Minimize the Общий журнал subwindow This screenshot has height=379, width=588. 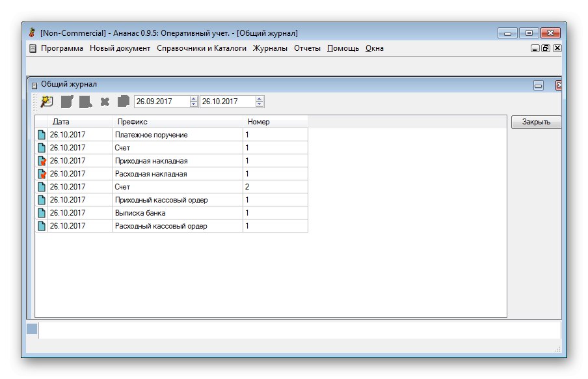[x=539, y=86]
